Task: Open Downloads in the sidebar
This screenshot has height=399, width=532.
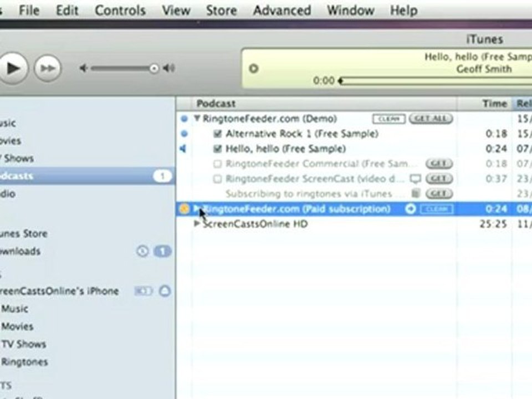Action: point(20,252)
